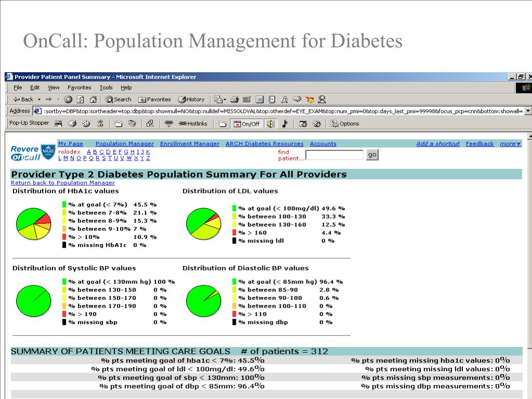Viewport: 532px width, 399px height.
Task: Open ARCH Diabetes Resources link
Action: point(264,143)
